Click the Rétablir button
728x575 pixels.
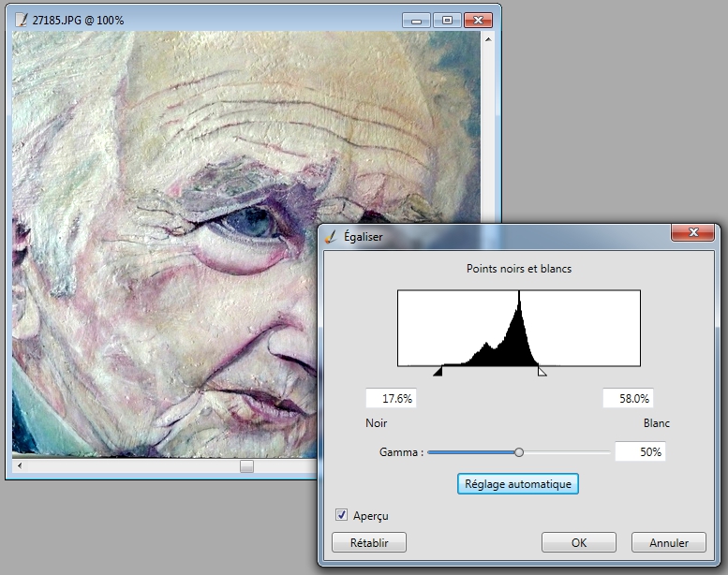click(369, 542)
